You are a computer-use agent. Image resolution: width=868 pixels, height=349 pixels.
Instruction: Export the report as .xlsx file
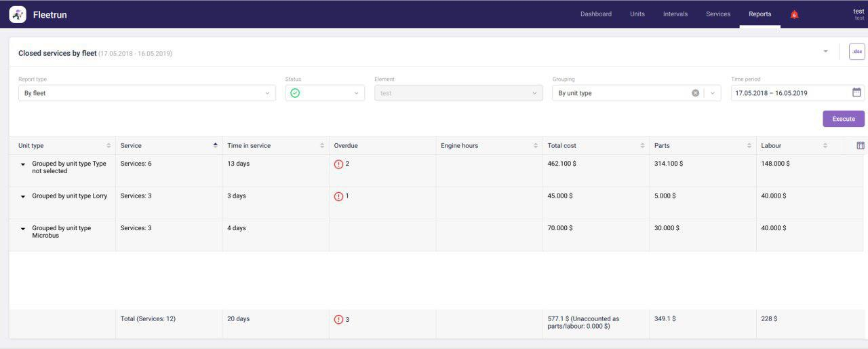point(856,52)
